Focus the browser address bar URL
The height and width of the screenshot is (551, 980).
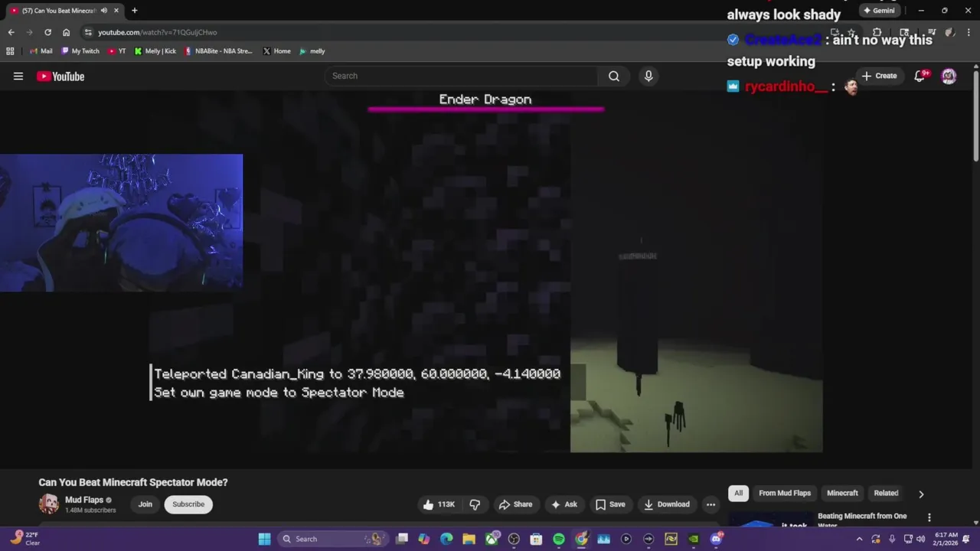(158, 32)
